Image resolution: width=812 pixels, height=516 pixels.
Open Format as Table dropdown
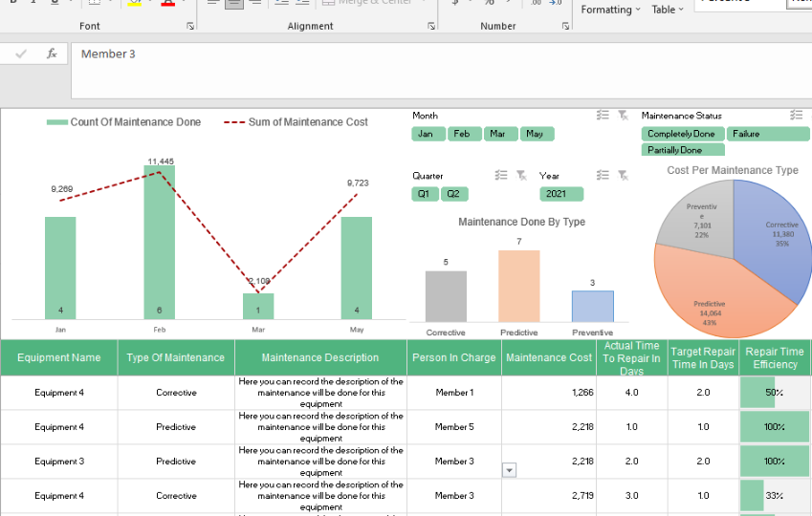[668, 10]
